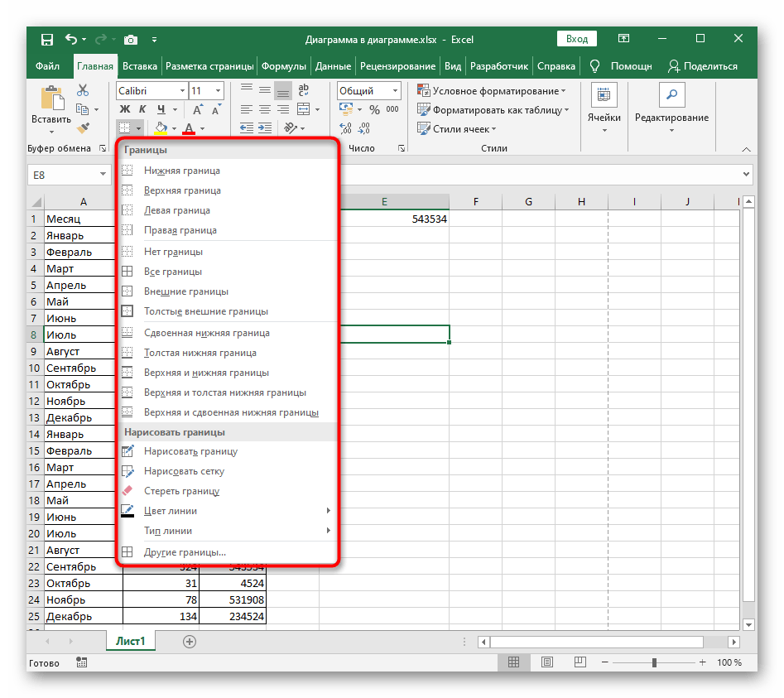Open the Calibri font name dropdown
Viewport: 784px width, 698px height.
180,90
